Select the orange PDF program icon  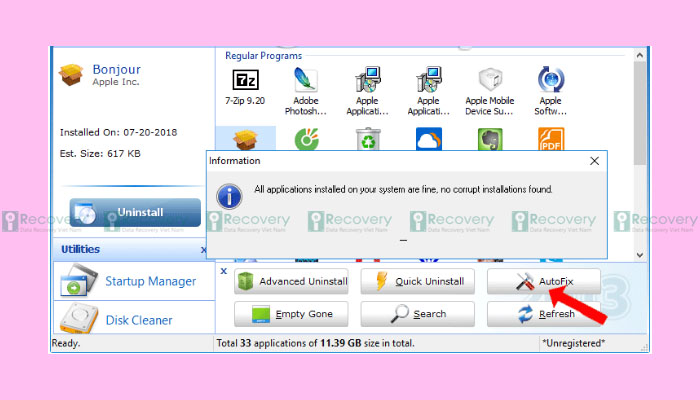click(x=551, y=139)
